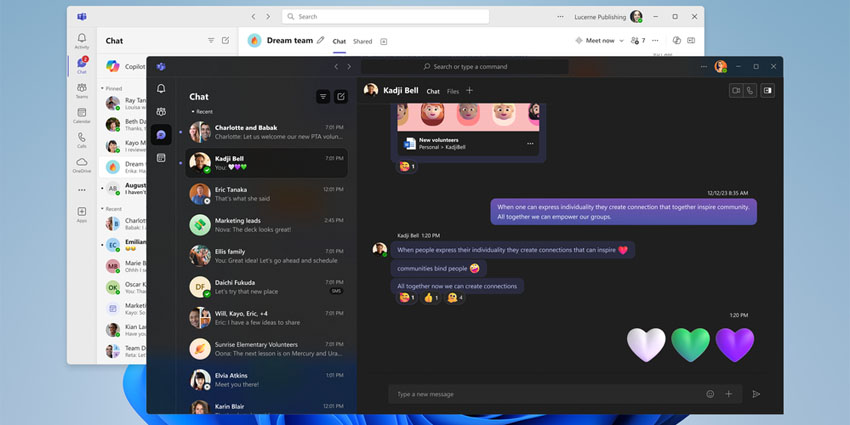This screenshot has width=850, height=425.
Task: Toggle heart-eyes reaction under Kadji's messages
Action: (x=407, y=298)
